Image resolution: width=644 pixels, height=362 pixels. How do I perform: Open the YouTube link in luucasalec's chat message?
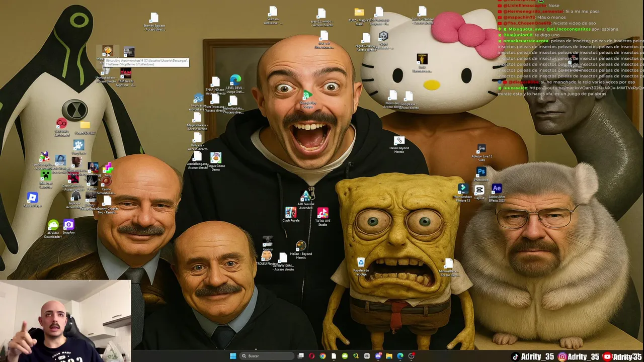pos(586,87)
